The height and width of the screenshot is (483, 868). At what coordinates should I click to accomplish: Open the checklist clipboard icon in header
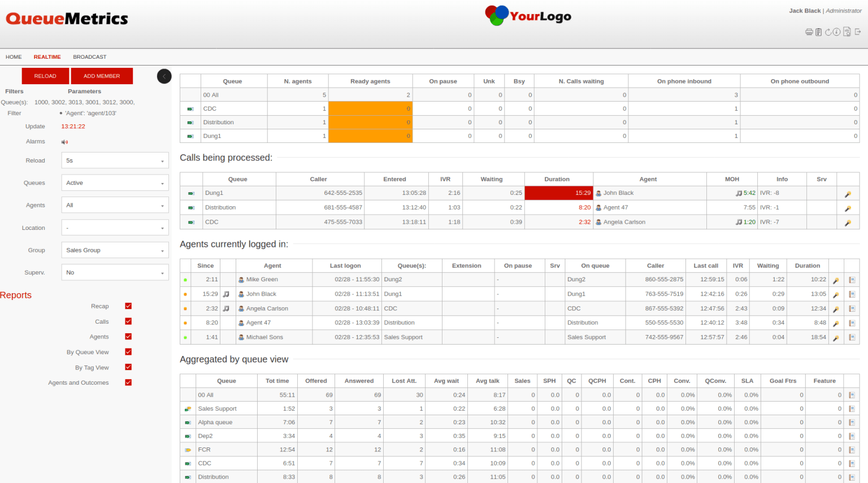pyautogui.click(x=818, y=32)
